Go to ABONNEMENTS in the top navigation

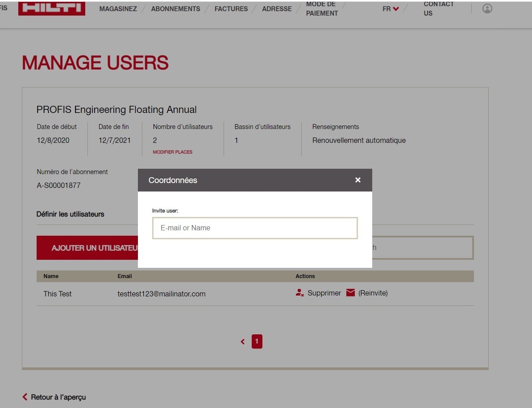[175, 9]
